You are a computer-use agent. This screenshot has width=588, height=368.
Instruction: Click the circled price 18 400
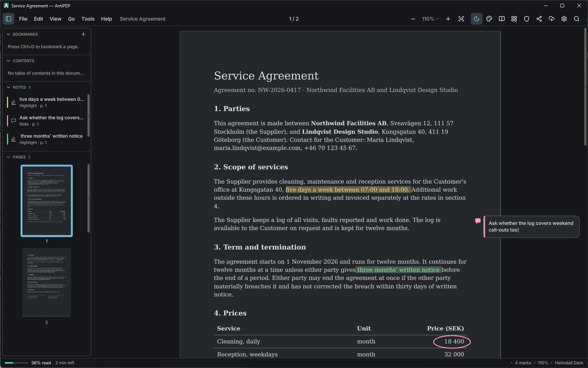pos(452,342)
